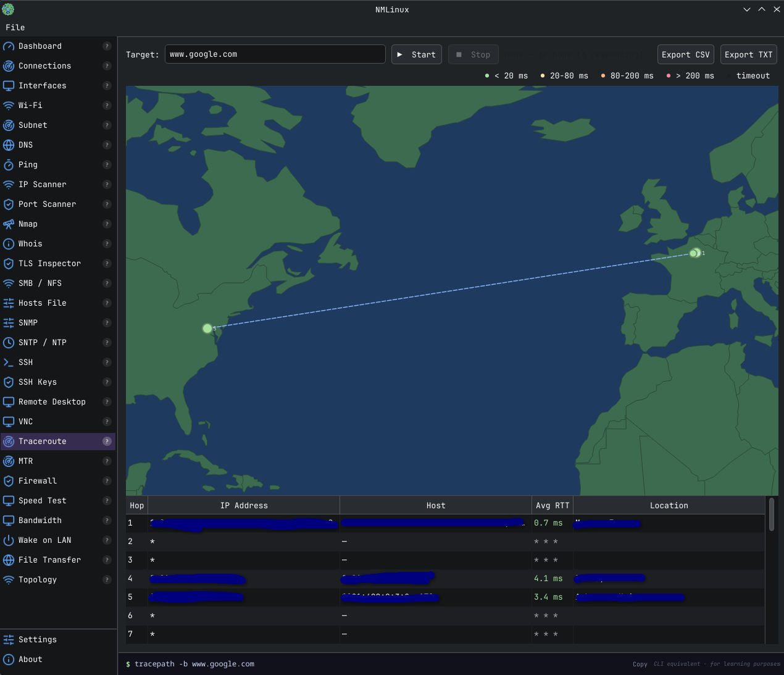The height and width of the screenshot is (675, 784).
Task: Open the Port Scanner shield icon
Action: click(9, 204)
